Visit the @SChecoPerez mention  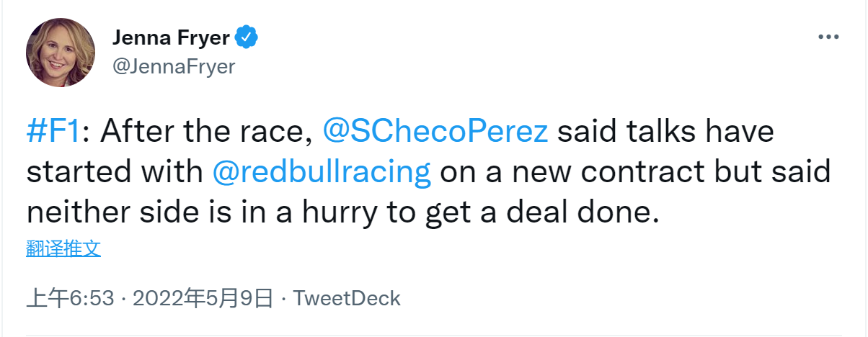(435, 132)
